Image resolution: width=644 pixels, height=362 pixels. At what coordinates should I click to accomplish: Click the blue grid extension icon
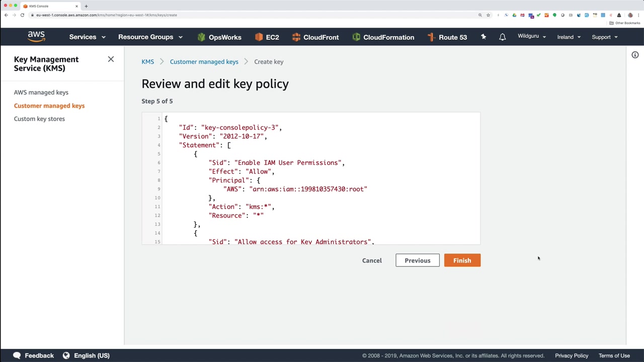coord(603,15)
